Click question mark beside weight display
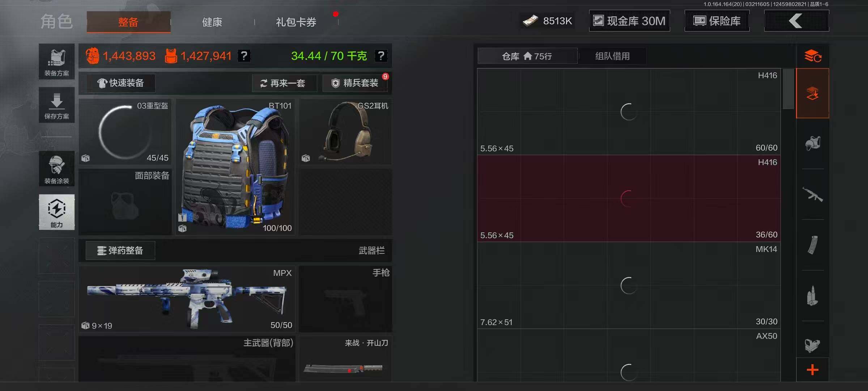Screen dimensions: 868x391 tap(381, 56)
